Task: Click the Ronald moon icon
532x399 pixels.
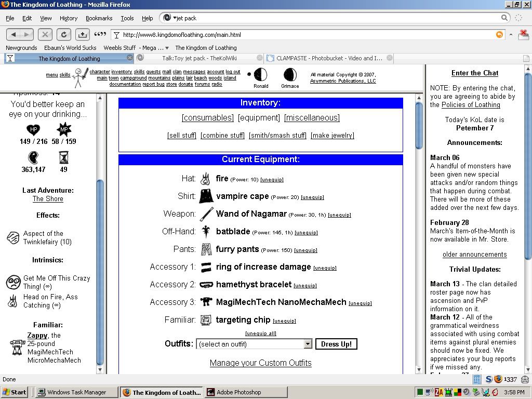Action: click(261, 75)
